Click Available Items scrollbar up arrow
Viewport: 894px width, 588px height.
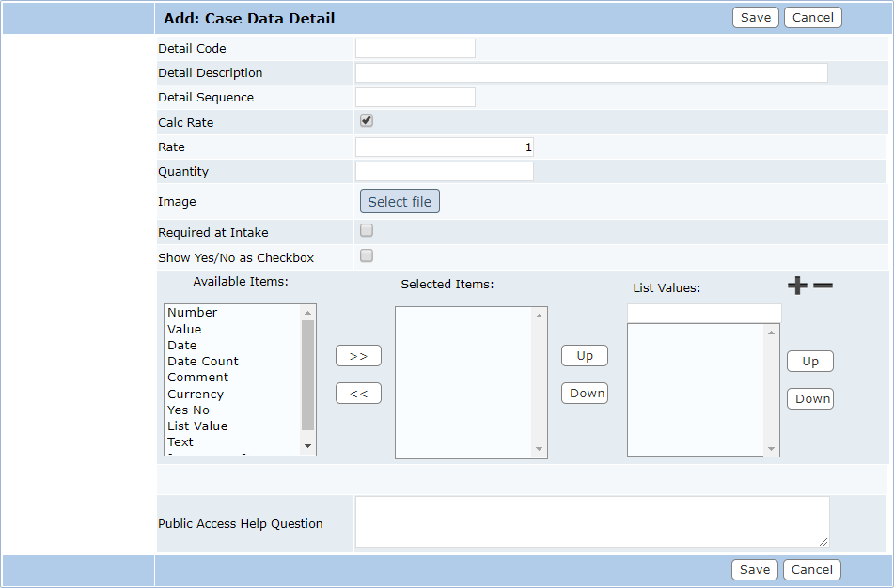coord(308,313)
